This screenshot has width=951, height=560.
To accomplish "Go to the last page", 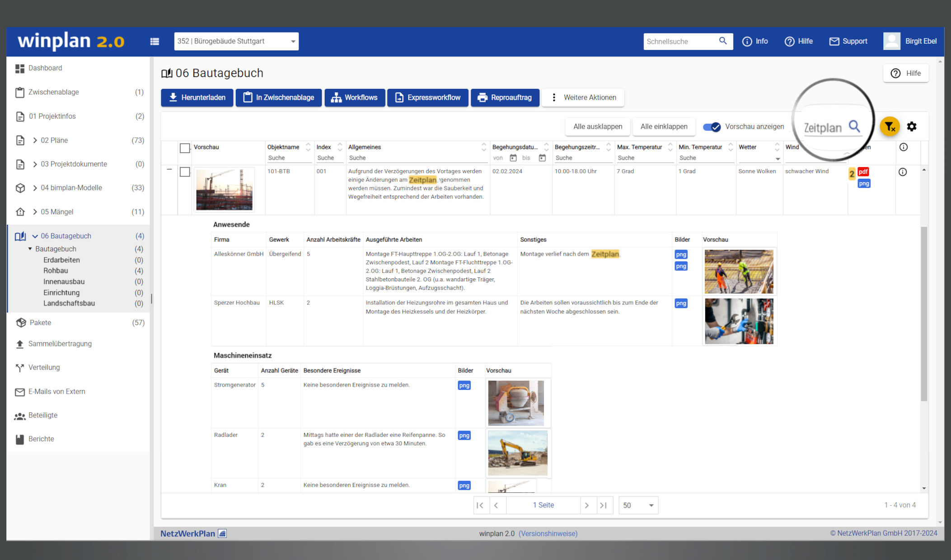I will (x=604, y=505).
